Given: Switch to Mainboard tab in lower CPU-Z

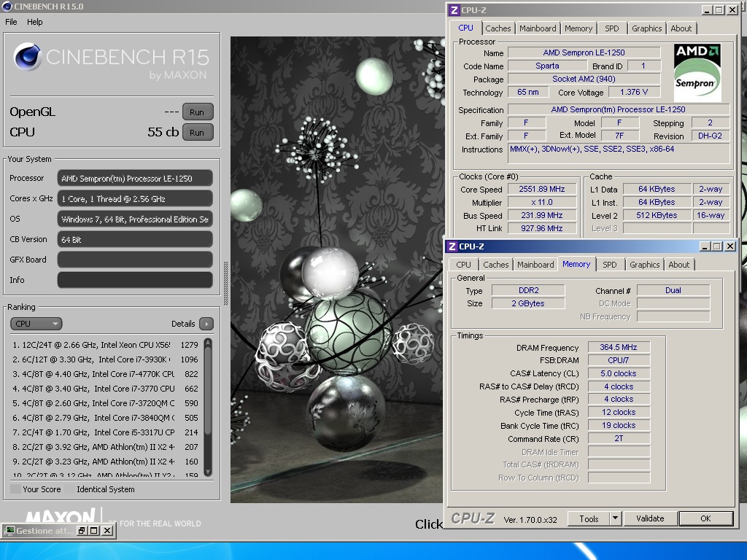Looking at the screenshot, I should point(535,265).
